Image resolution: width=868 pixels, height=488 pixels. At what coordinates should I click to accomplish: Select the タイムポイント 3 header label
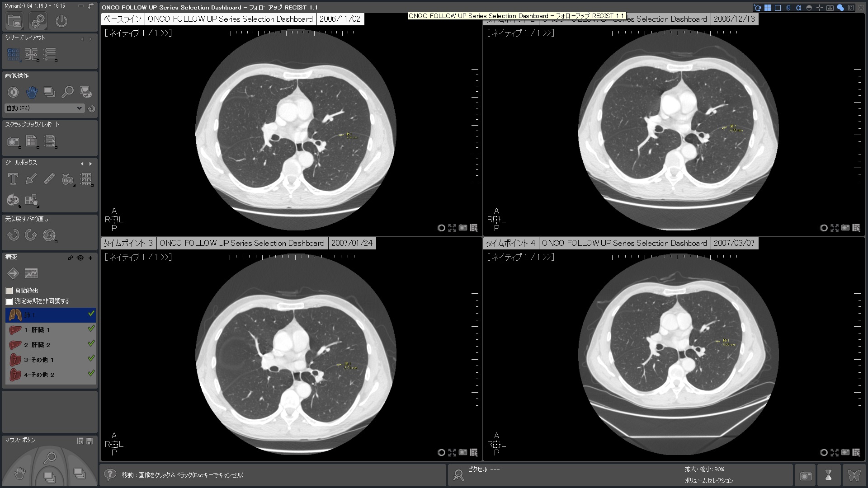[x=128, y=243]
